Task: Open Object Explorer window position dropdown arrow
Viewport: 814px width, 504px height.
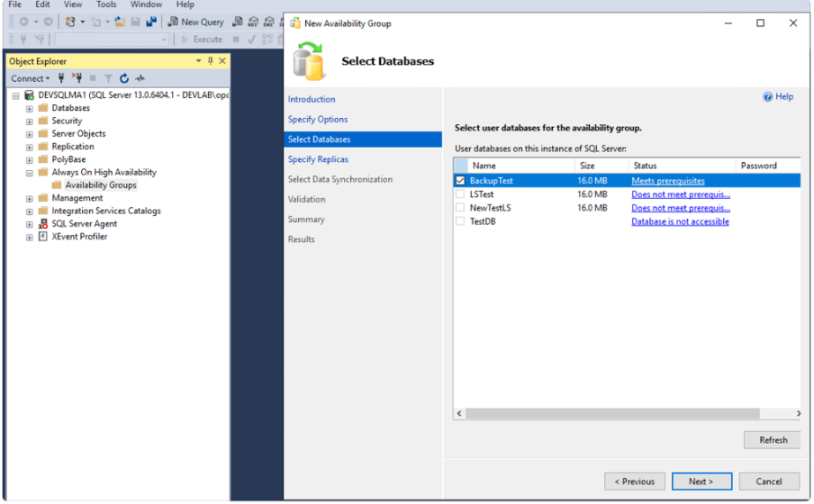Action: (198, 60)
